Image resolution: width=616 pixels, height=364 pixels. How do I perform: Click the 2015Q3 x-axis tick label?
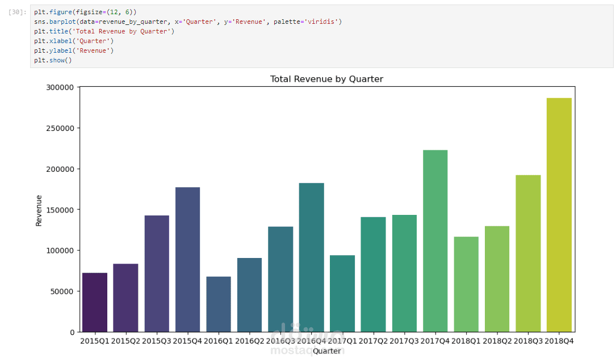click(x=157, y=341)
